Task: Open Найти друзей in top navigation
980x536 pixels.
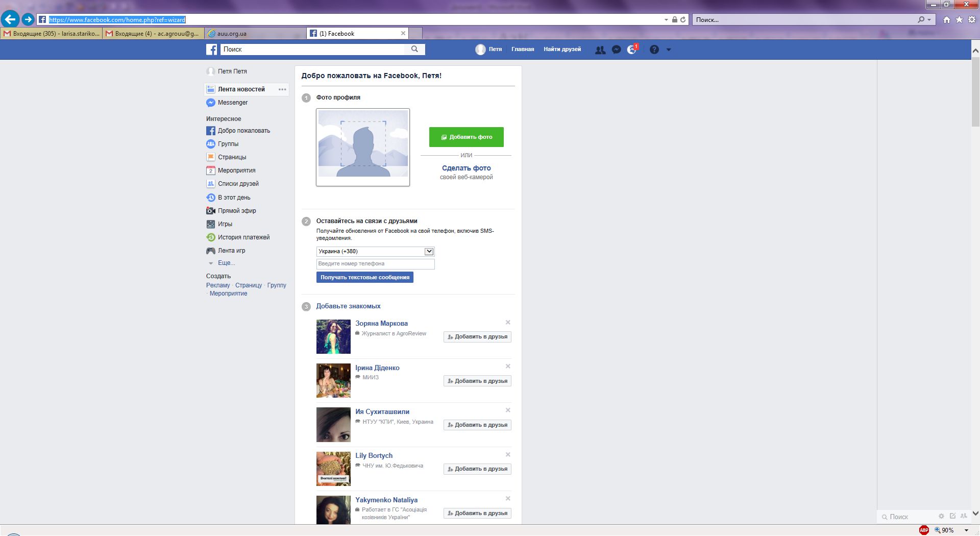Action: (562, 49)
